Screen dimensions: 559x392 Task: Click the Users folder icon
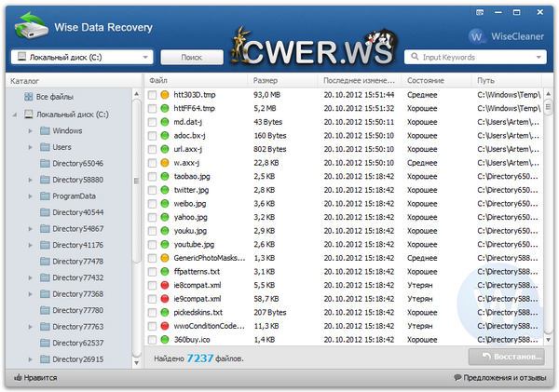[x=45, y=147]
